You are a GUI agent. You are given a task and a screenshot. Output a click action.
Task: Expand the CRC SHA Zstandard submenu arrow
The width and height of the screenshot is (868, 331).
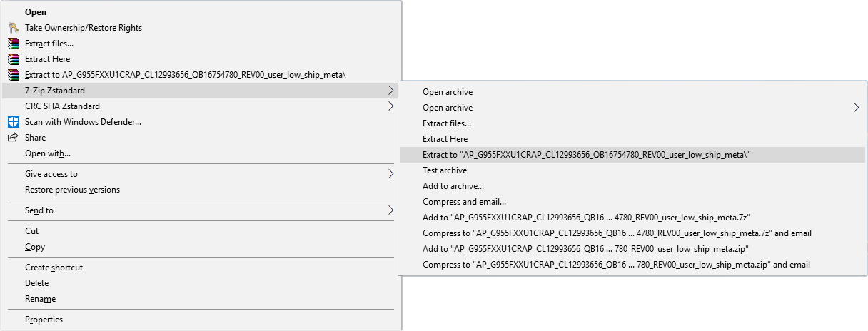(390, 106)
